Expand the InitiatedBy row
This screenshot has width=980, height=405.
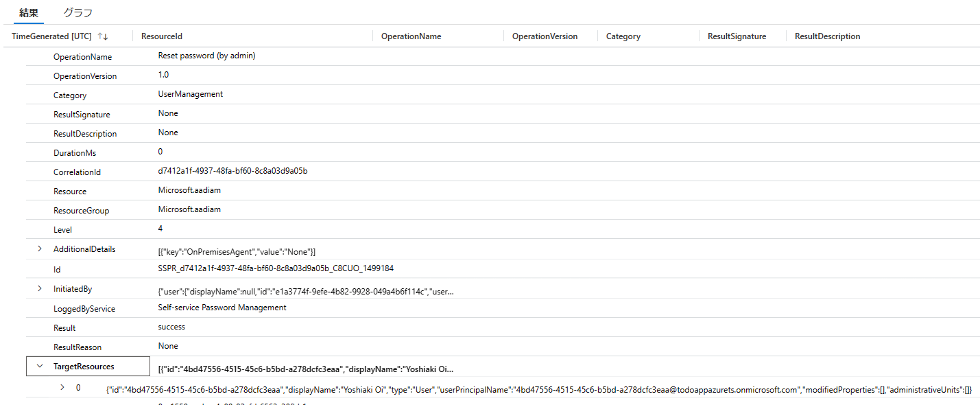click(40, 288)
